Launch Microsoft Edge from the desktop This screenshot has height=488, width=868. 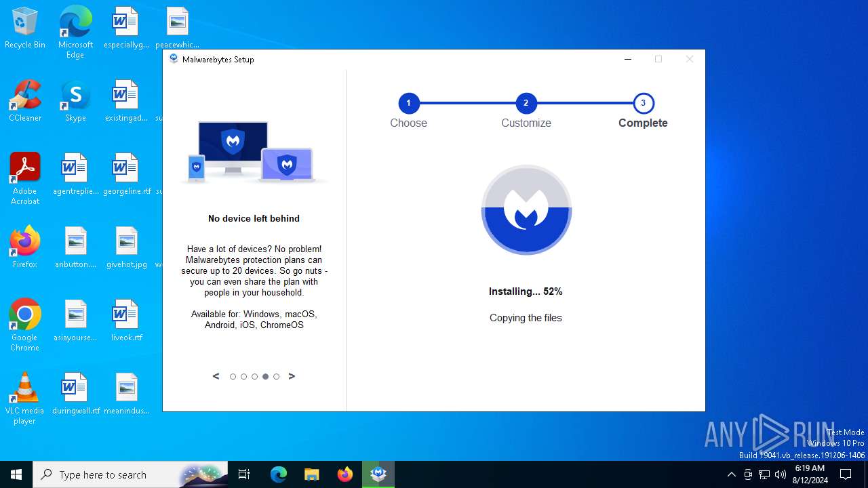[x=75, y=32]
